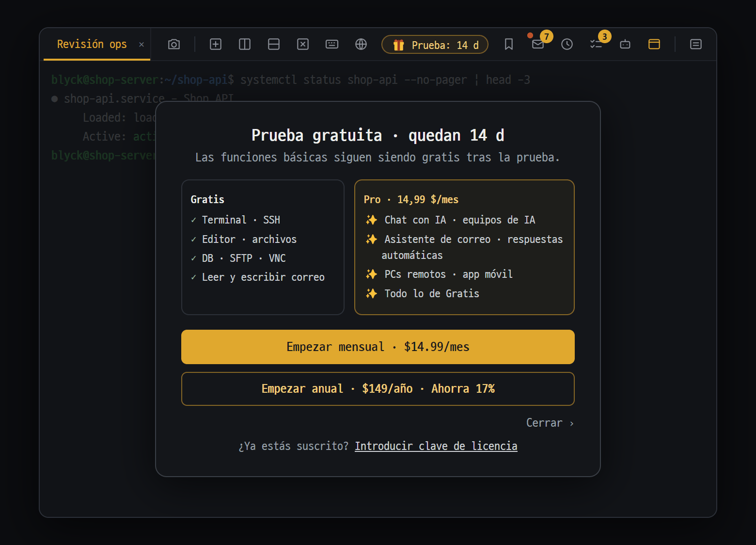
Task: Open Introducir clave de licencia link
Action: coord(436,446)
